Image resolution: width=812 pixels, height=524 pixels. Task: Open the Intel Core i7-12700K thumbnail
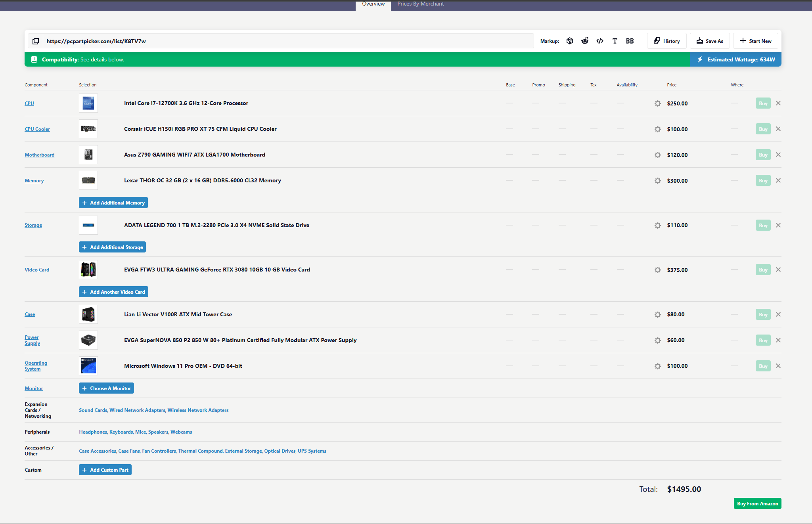(x=88, y=103)
